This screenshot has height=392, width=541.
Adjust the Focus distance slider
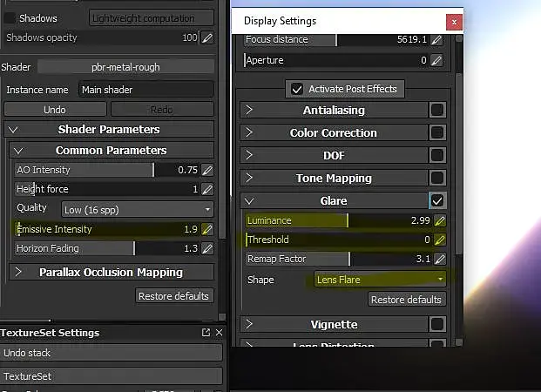pyautogui.click(x=336, y=40)
